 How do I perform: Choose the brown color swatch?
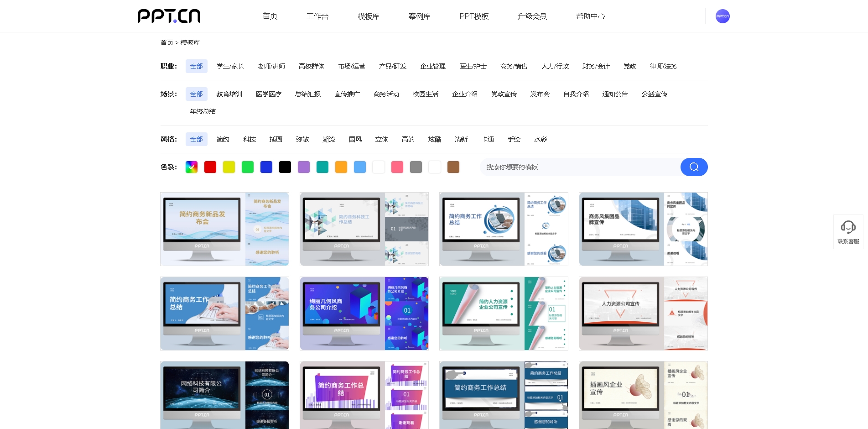(453, 167)
